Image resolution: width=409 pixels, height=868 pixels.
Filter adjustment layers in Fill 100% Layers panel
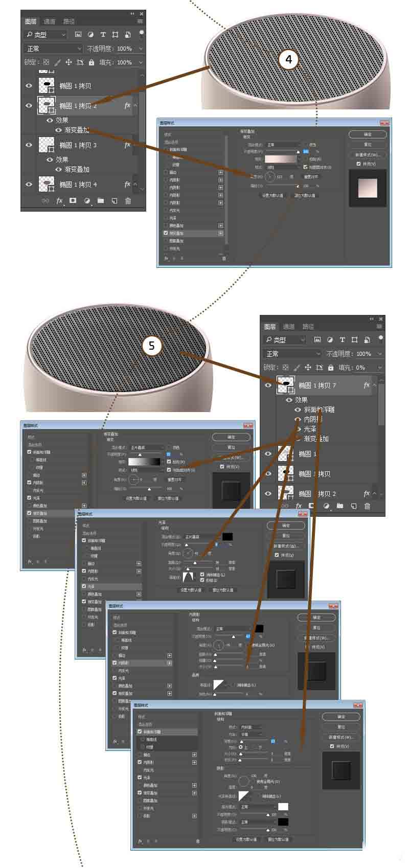90,34
